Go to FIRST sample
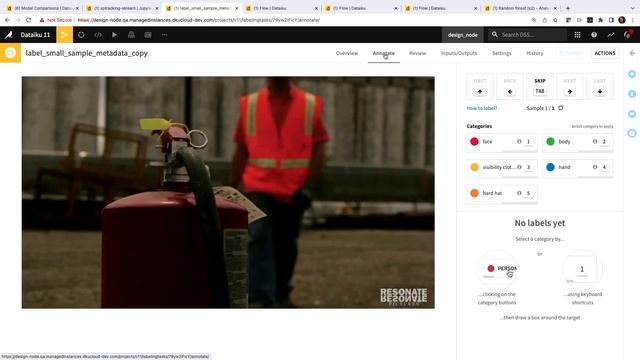Viewport: 640px width, 360px height. pos(480,86)
